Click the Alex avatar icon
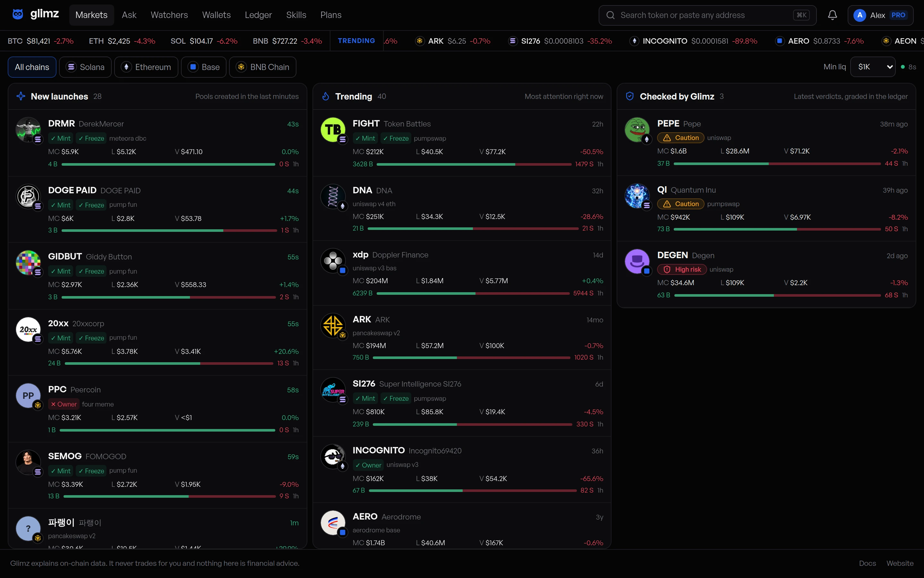The image size is (924, 578). 860,15
